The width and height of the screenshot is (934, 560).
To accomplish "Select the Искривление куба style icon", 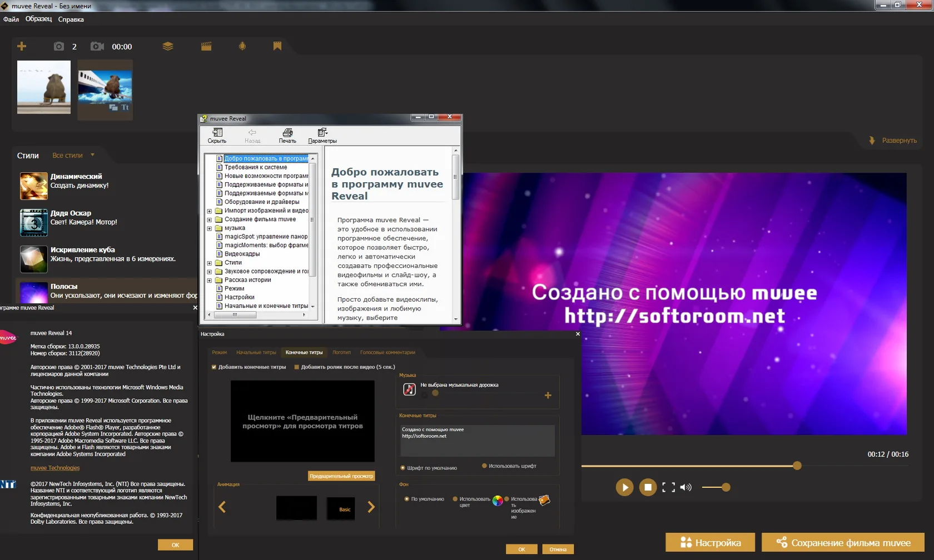I will tap(34, 259).
